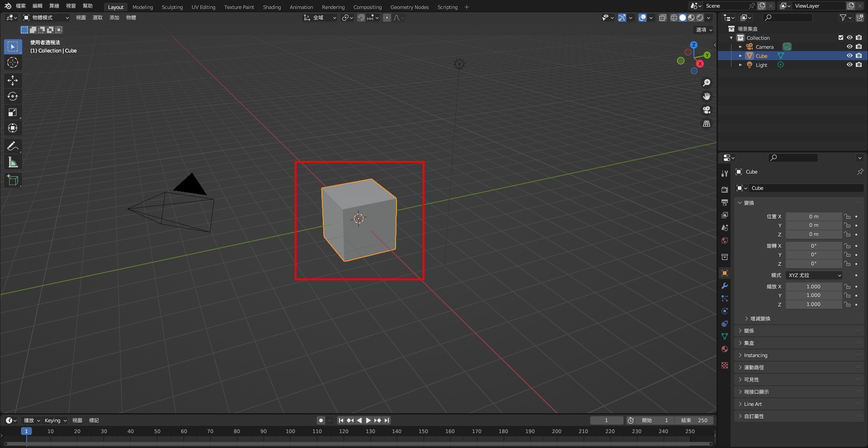This screenshot has height=448, width=868.
Task: Choose the Add Cube tool
Action: point(13,180)
